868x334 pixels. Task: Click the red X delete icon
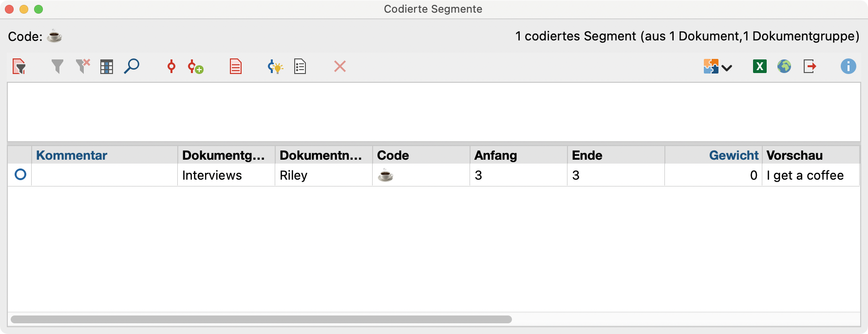340,66
